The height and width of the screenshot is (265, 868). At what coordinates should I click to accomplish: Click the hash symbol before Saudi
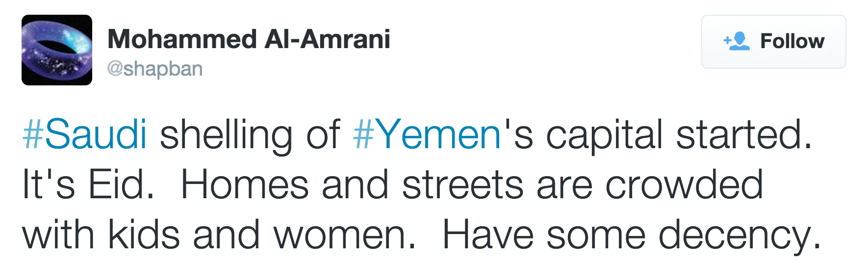click(33, 135)
